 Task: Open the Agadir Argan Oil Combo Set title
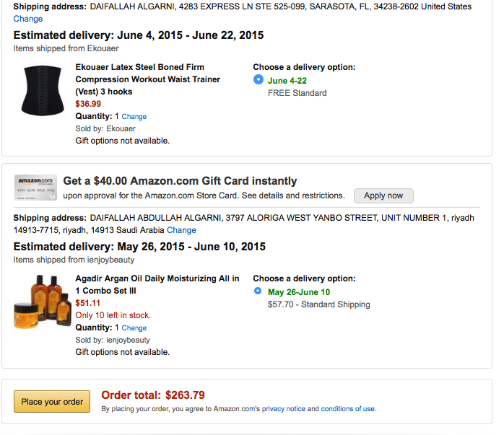click(x=157, y=284)
